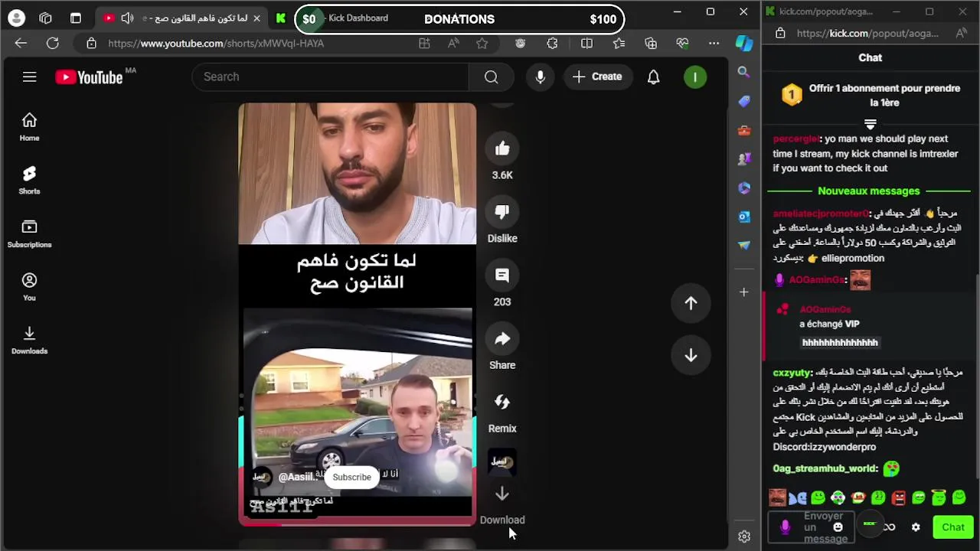Open the 203 comments panel
Viewport: 980px width, 551px height.
[502, 275]
